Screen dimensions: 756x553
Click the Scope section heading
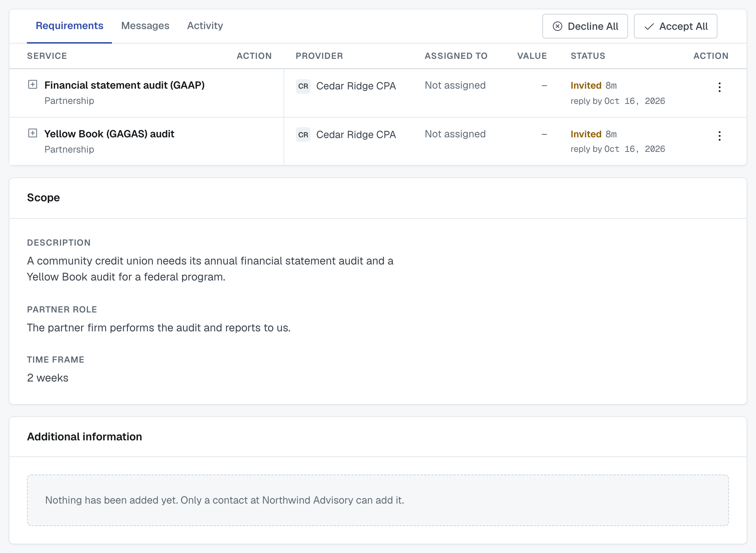click(x=44, y=198)
